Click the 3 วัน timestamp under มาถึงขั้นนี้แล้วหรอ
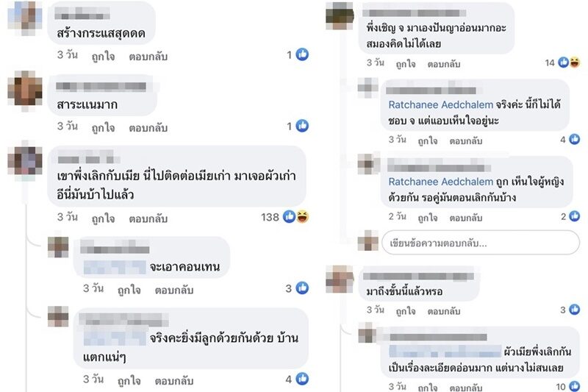Image resolution: width=588 pixels, height=392 pixels. (x=376, y=310)
